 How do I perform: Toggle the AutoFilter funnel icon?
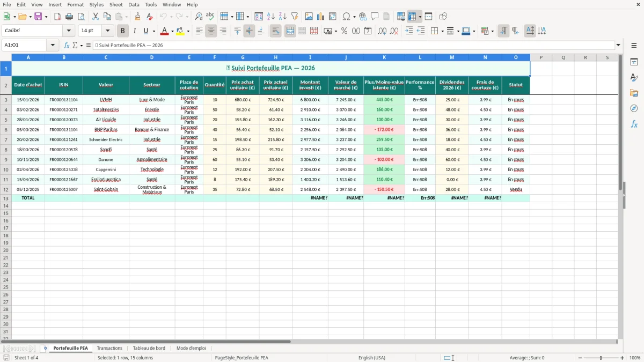pos(294,17)
